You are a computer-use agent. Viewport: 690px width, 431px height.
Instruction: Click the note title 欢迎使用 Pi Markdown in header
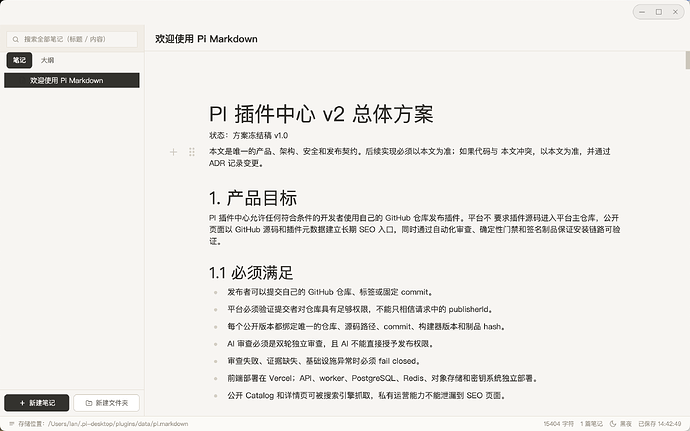[206, 39]
